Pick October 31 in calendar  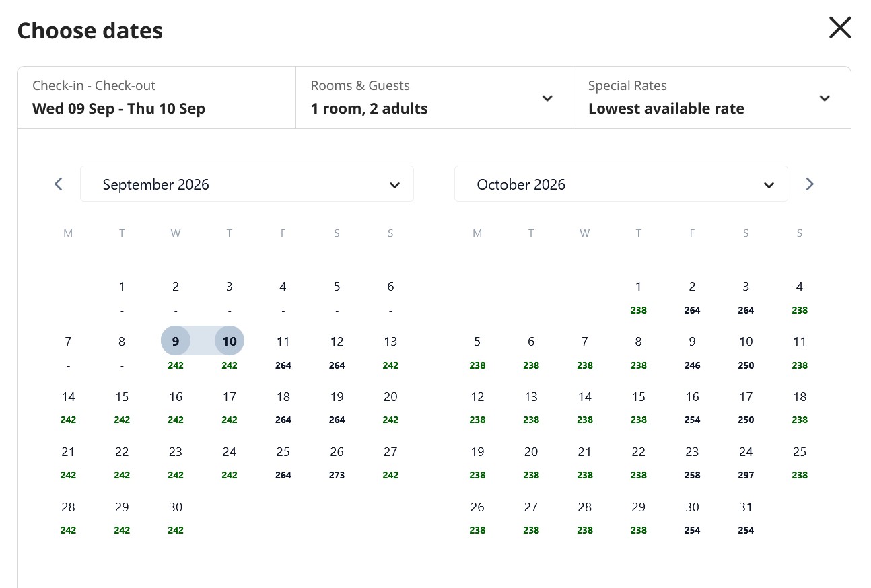[746, 517]
